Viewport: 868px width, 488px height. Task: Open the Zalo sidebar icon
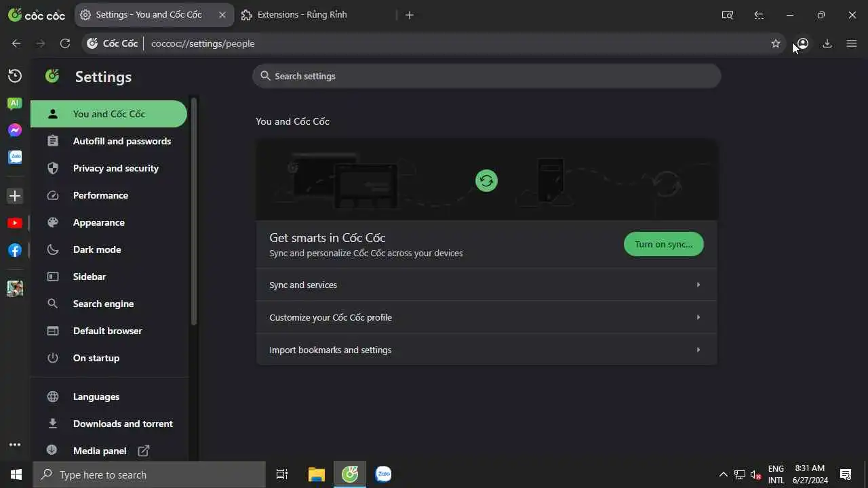(x=15, y=157)
